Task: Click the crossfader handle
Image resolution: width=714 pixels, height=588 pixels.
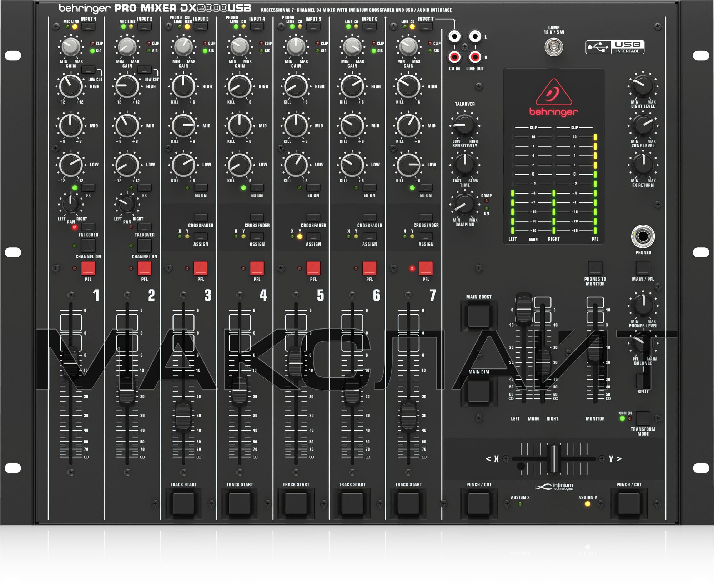Action: click(x=554, y=459)
